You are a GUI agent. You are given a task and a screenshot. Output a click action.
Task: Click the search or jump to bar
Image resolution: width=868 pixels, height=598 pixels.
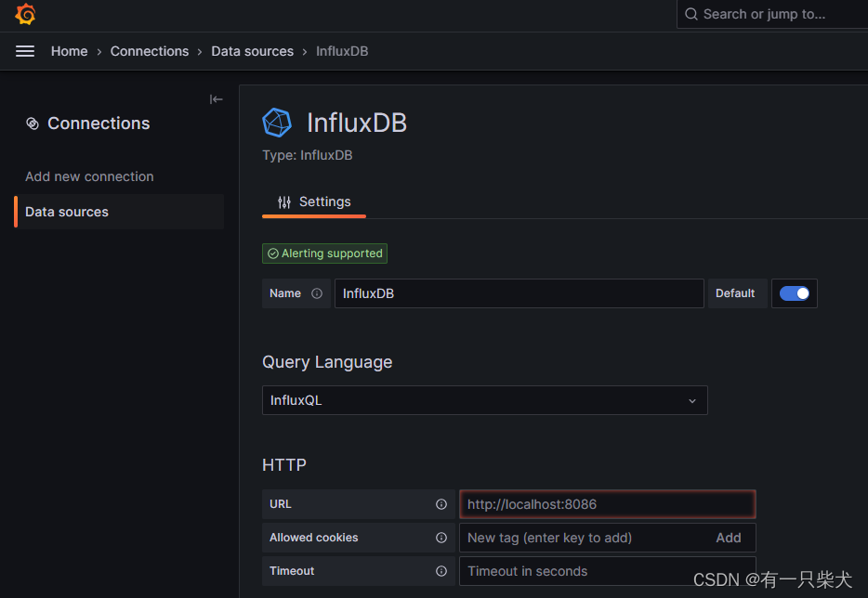coord(771,14)
